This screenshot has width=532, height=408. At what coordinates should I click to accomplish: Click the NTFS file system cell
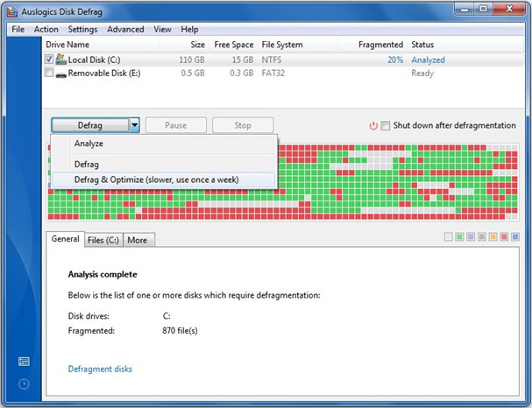[272, 60]
